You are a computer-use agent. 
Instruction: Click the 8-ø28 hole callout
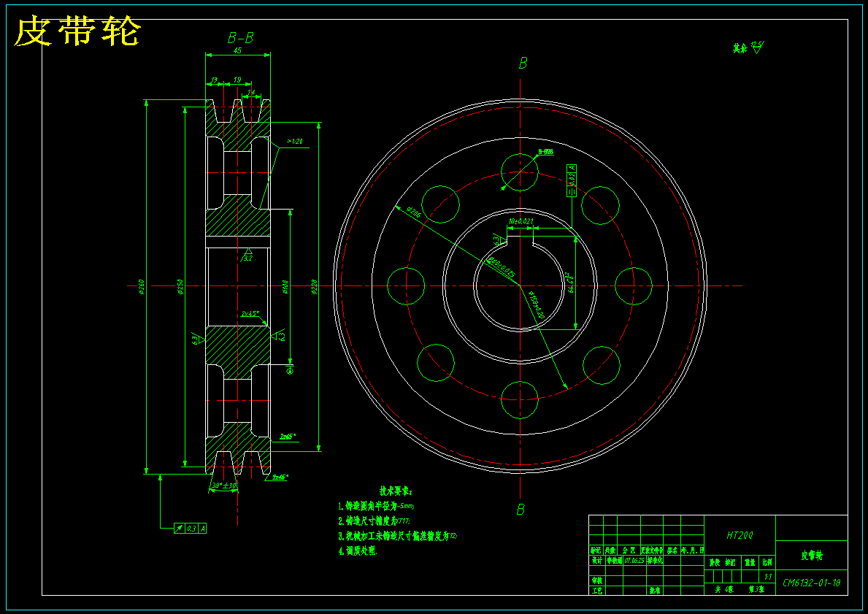[x=546, y=151]
